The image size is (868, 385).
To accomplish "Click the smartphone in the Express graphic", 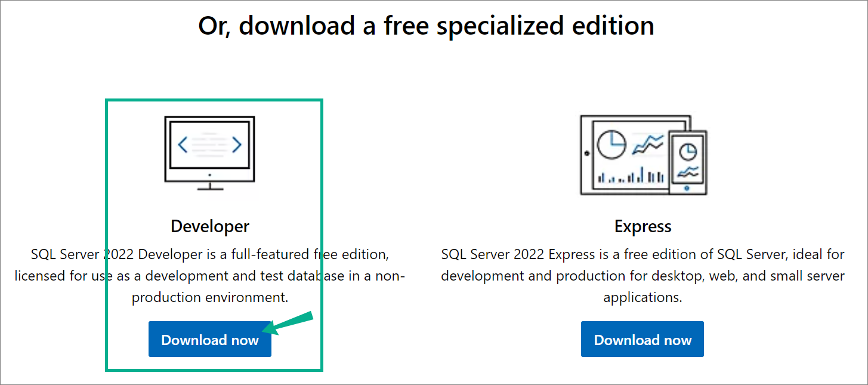I will click(x=688, y=161).
